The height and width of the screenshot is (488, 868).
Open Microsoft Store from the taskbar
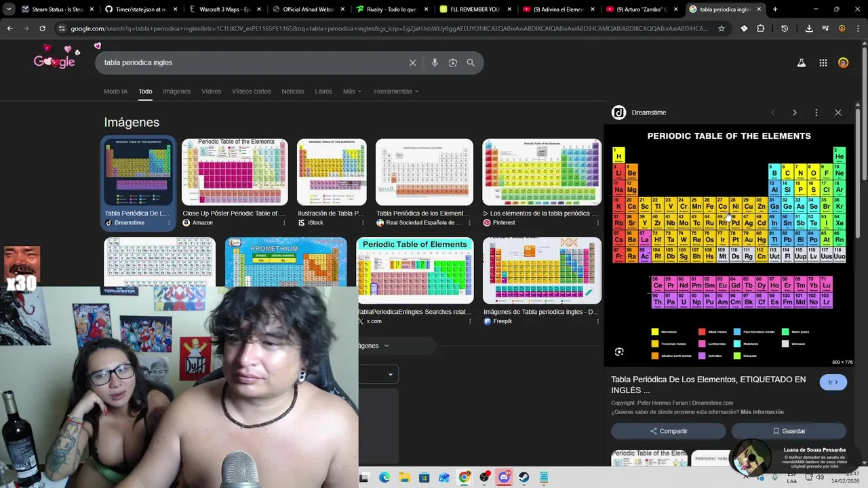[x=424, y=477]
